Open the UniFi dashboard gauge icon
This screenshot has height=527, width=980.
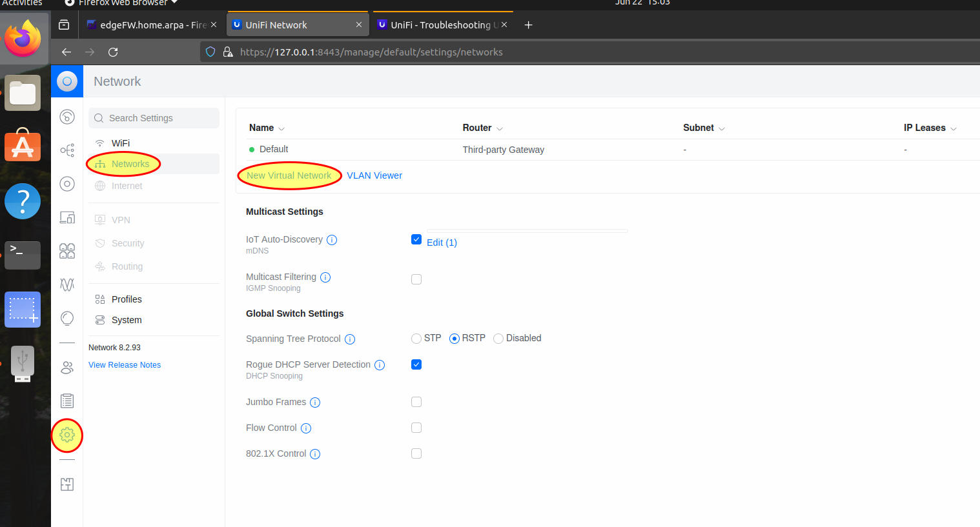pyautogui.click(x=67, y=117)
